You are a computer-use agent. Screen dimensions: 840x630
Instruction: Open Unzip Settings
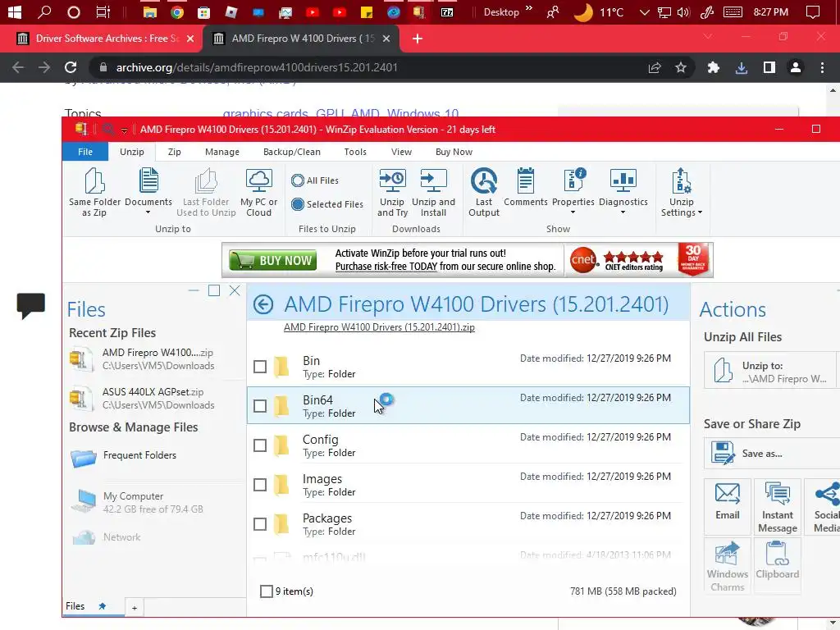[x=681, y=192]
